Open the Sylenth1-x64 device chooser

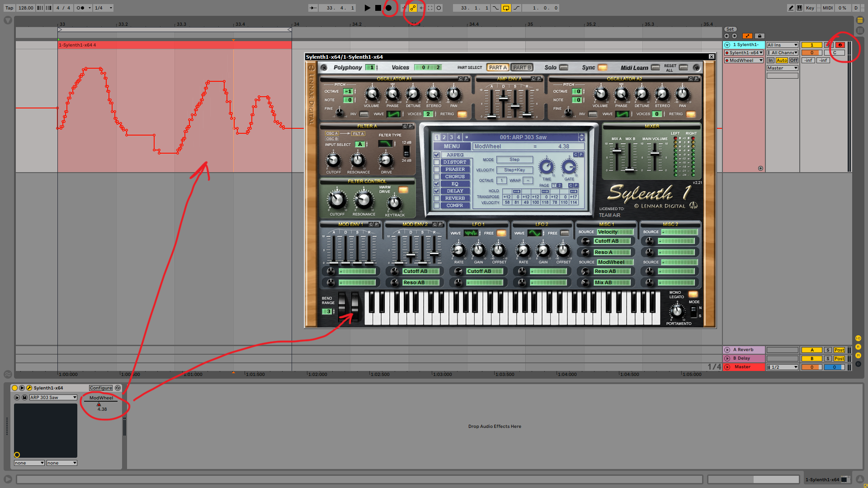744,52
